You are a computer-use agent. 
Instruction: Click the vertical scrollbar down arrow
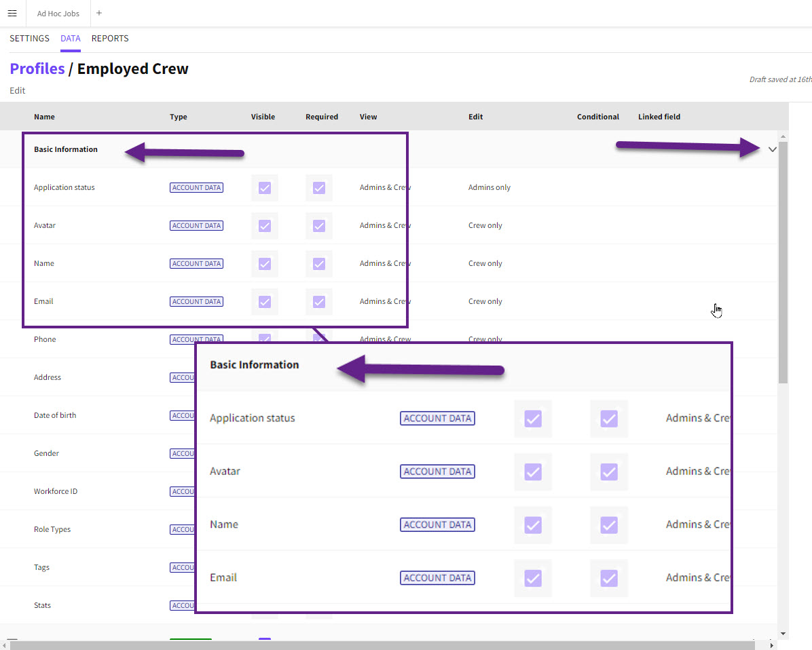[783, 633]
